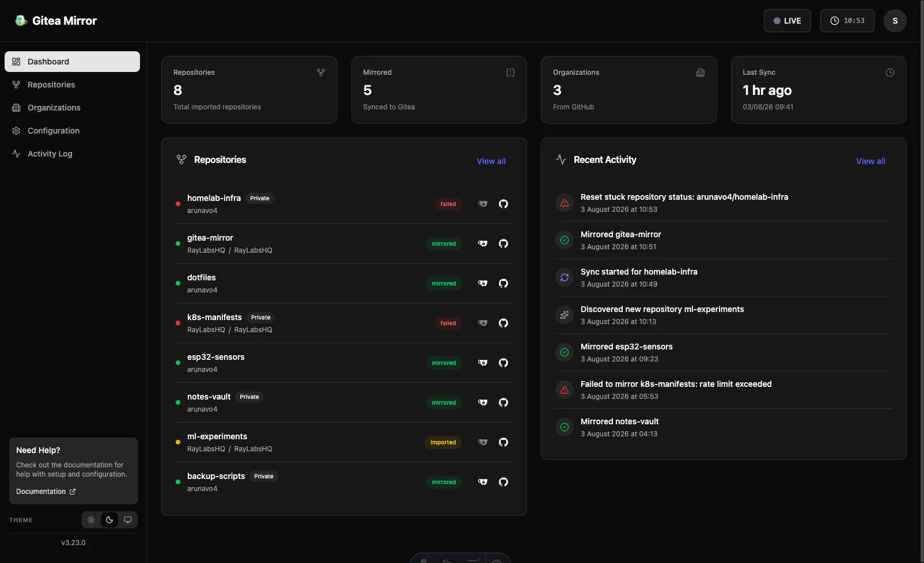Go to Repositories in sidebar

(x=72, y=85)
